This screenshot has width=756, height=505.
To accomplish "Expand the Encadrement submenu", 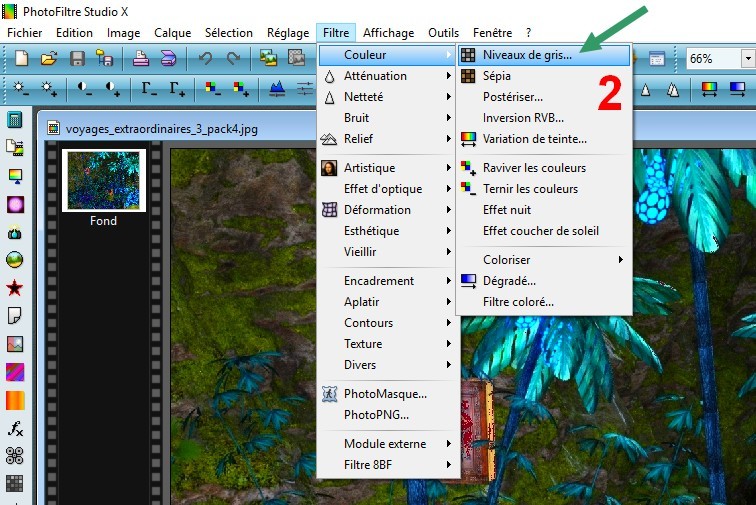I will pos(388,281).
